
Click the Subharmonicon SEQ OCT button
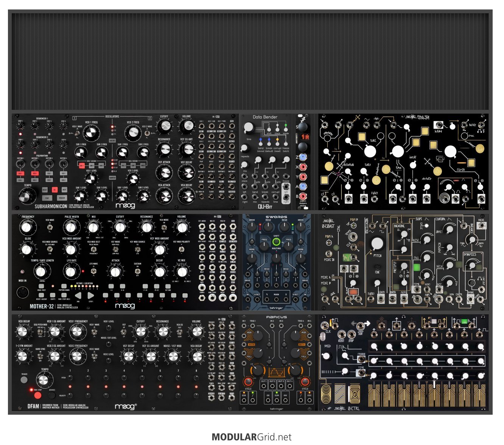(x=112, y=141)
